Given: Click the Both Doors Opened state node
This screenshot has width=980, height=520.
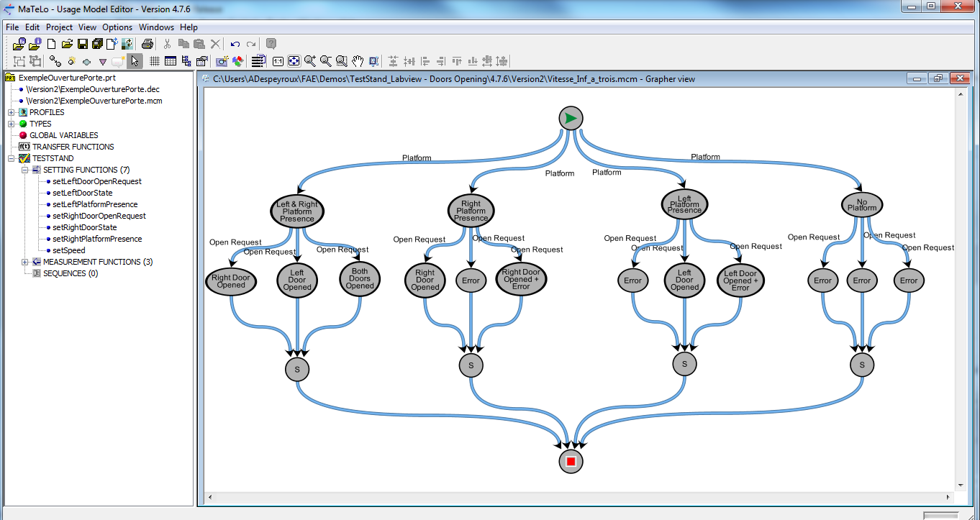Looking at the screenshot, I should [x=360, y=280].
